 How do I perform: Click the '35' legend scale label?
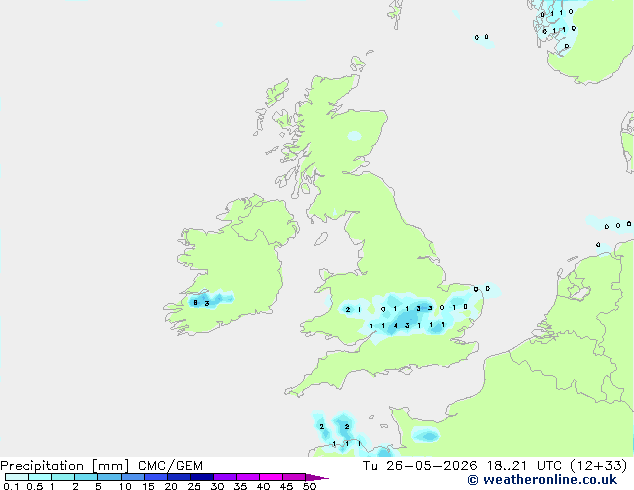pyautogui.click(x=240, y=486)
